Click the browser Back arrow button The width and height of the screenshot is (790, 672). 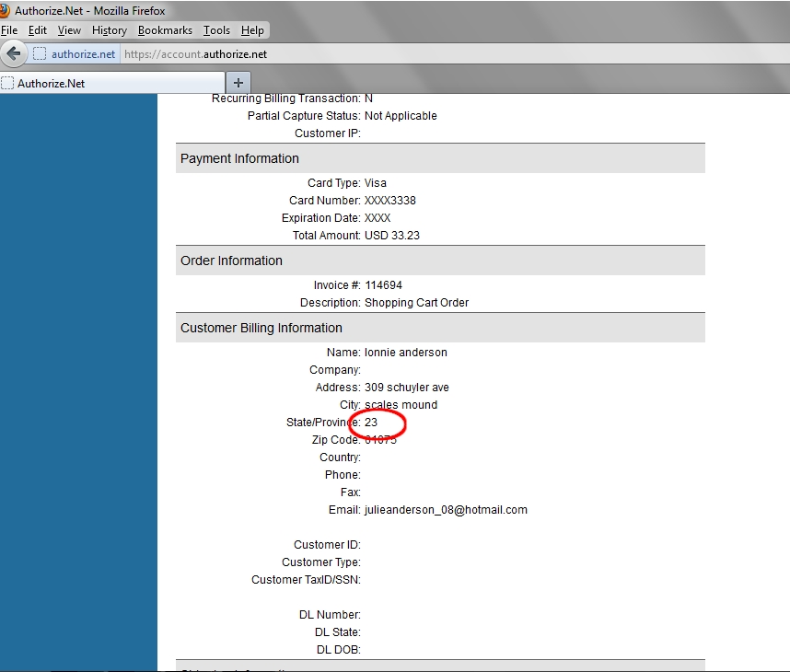(14, 53)
